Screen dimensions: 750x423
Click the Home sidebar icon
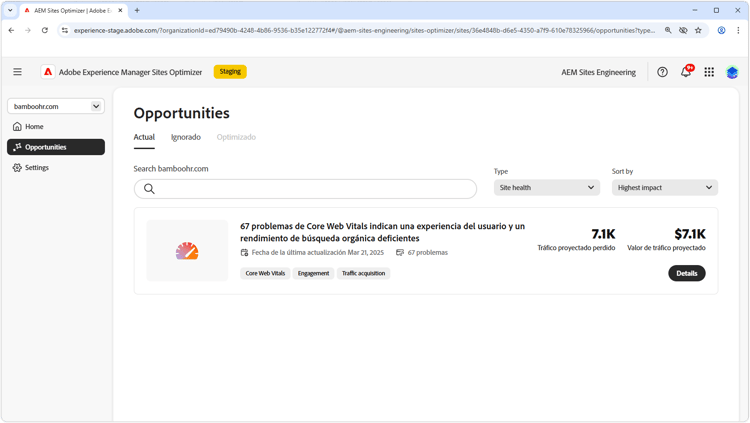pyautogui.click(x=17, y=126)
